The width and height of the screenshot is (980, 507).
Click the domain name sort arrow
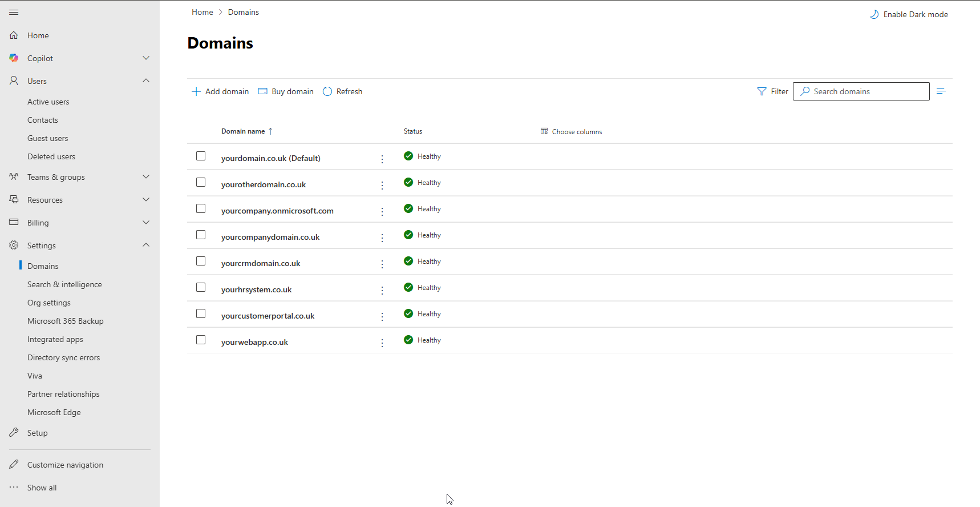coord(270,131)
